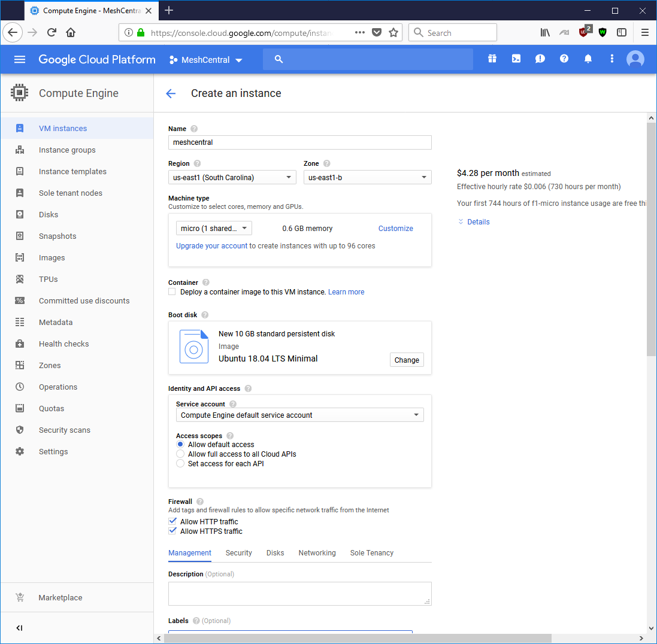657x644 pixels.
Task: Click the Compute Engine chip icon
Action: (19, 93)
